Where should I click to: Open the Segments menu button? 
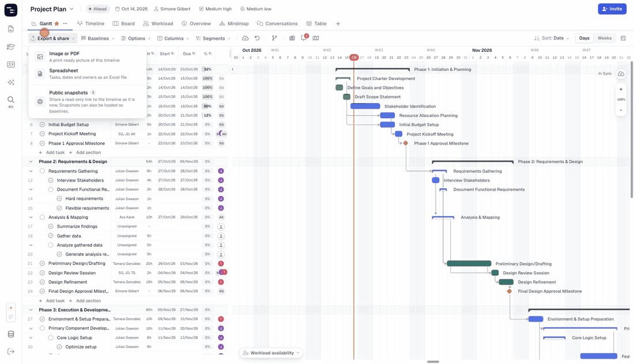point(213,39)
